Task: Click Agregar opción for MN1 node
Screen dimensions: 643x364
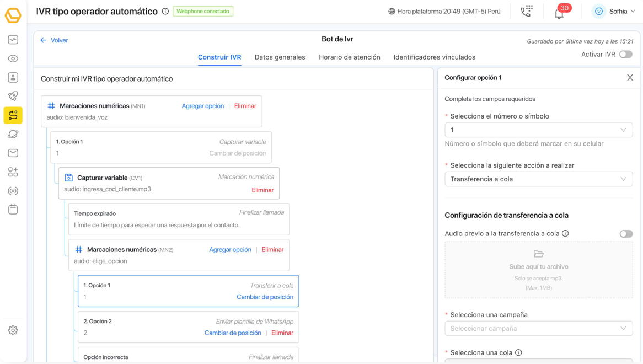Action: (x=203, y=106)
